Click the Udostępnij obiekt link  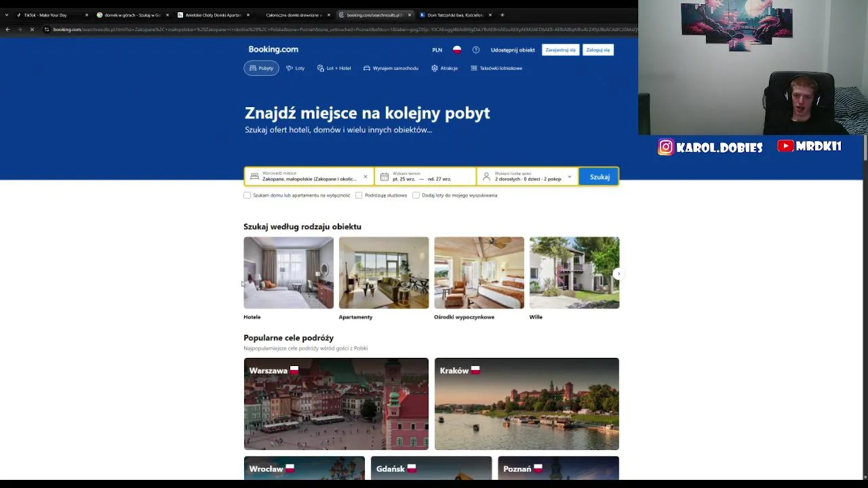[513, 50]
